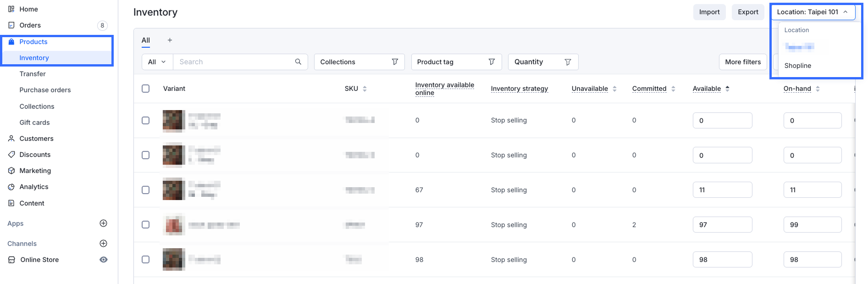Check the select-all header checkbox
Screen dimensions: 868x284
coord(146,89)
